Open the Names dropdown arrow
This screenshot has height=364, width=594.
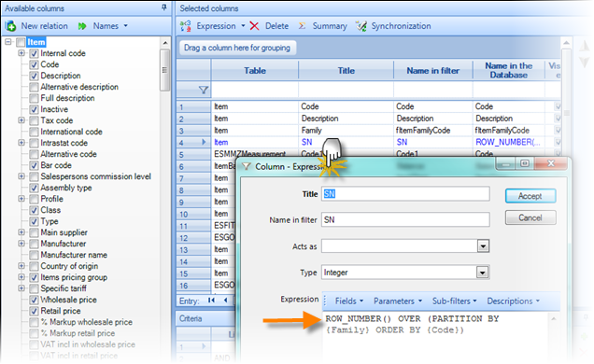pyautogui.click(x=126, y=26)
